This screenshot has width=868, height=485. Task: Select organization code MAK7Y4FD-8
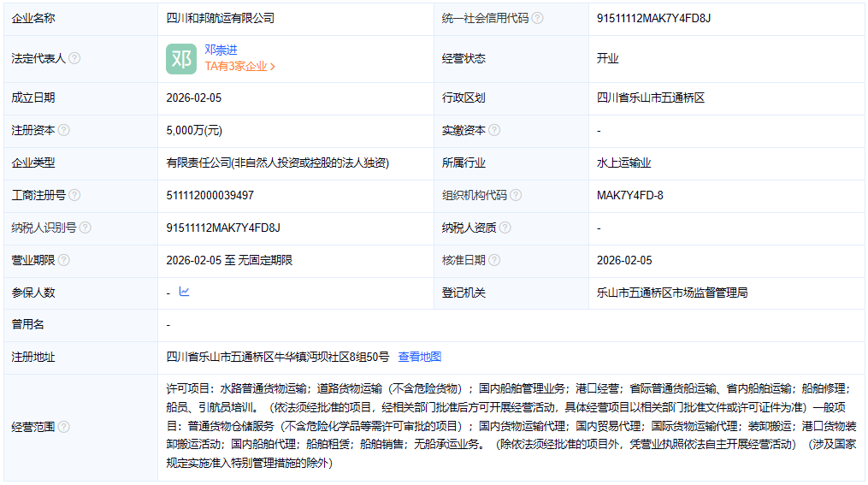click(630, 195)
